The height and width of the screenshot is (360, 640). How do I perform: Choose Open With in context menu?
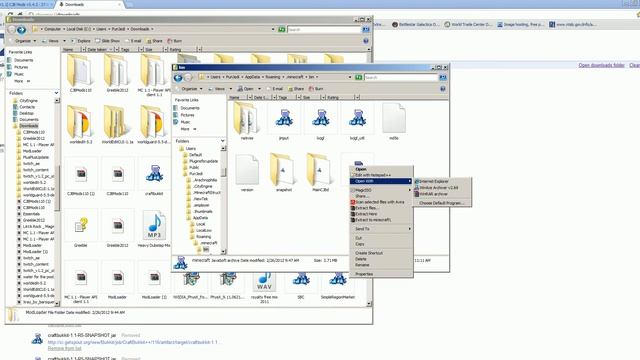coord(381,181)
